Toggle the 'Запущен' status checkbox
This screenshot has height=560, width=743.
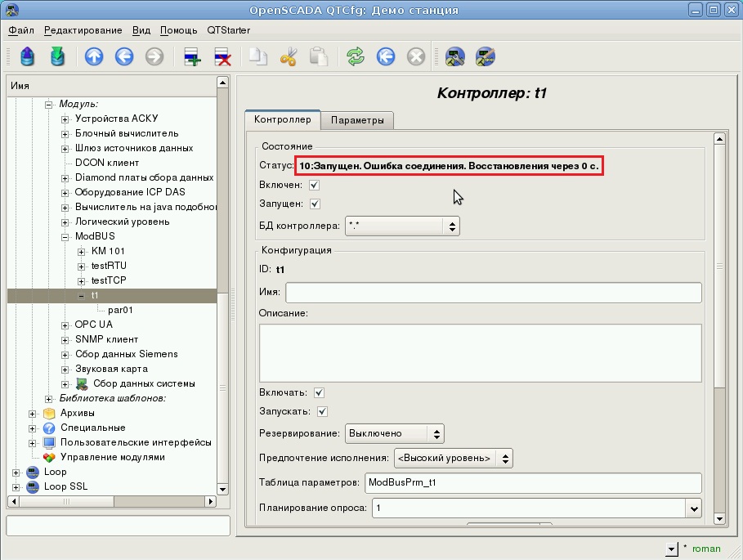(315, 204)
